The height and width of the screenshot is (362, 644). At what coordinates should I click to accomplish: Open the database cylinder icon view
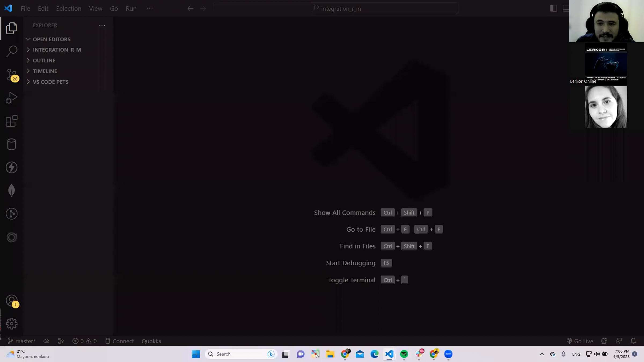(12, 144)
